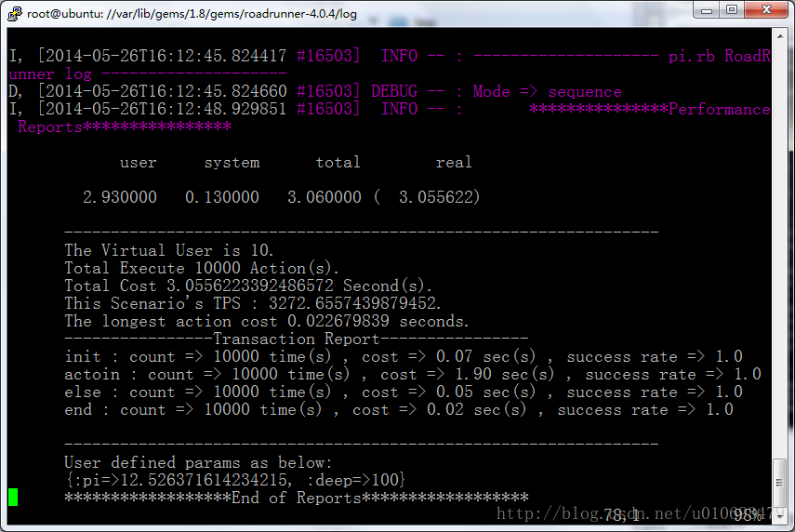Click the Scenario's TPS 3272.6557 line

pos(253,303)
